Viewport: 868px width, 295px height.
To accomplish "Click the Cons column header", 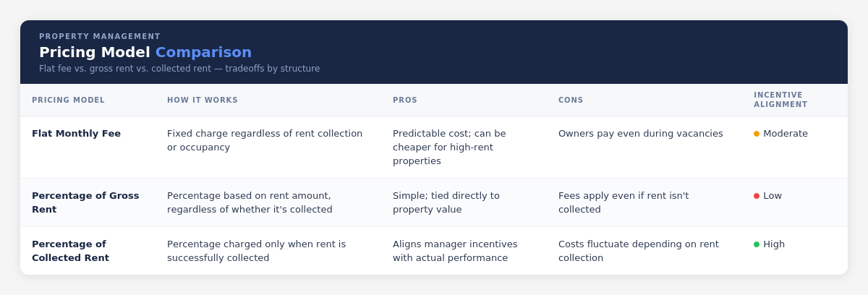I will coord(571,101).
